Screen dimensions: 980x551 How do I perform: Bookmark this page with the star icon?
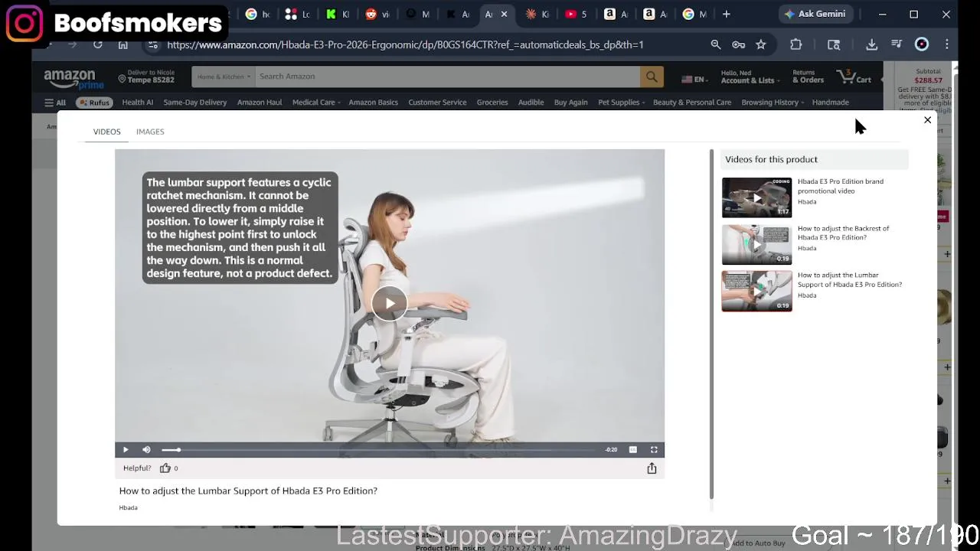[x=761, y=45]
